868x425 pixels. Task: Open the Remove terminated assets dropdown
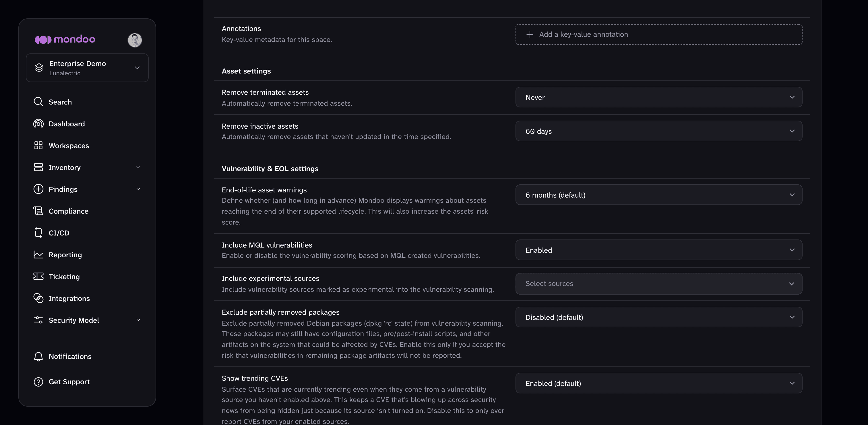(659, 97)
